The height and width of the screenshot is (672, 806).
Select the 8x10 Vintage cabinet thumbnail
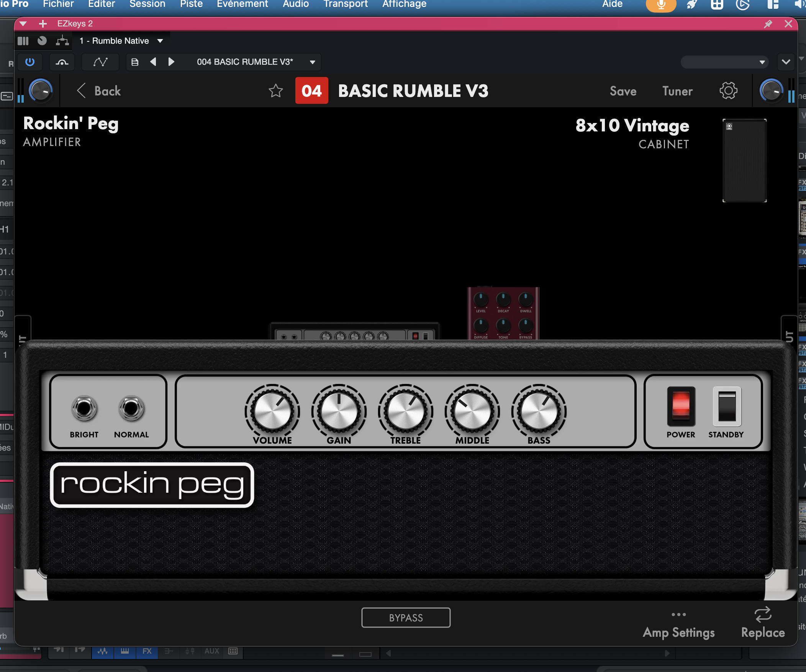[744, 161]
